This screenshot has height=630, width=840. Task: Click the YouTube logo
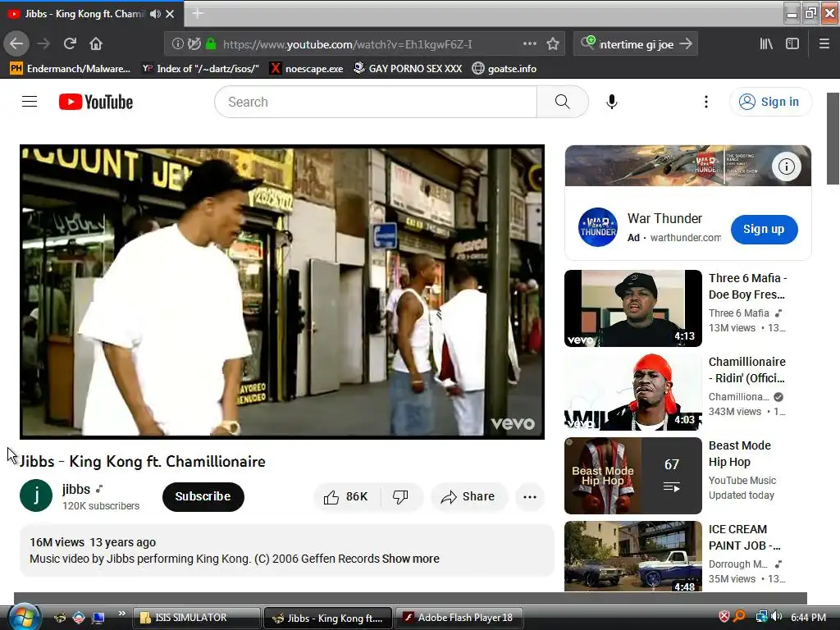pyautogui.click(x=96, y=102)
